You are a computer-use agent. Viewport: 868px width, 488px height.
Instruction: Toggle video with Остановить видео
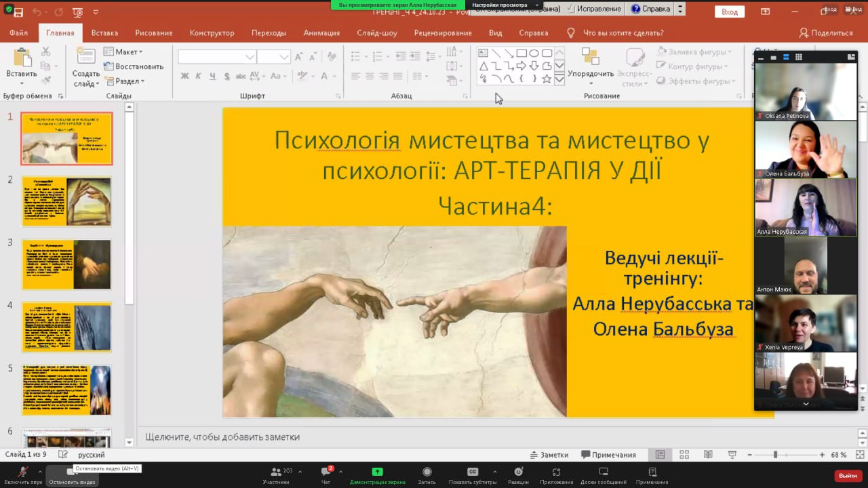[x=72, y=472]
